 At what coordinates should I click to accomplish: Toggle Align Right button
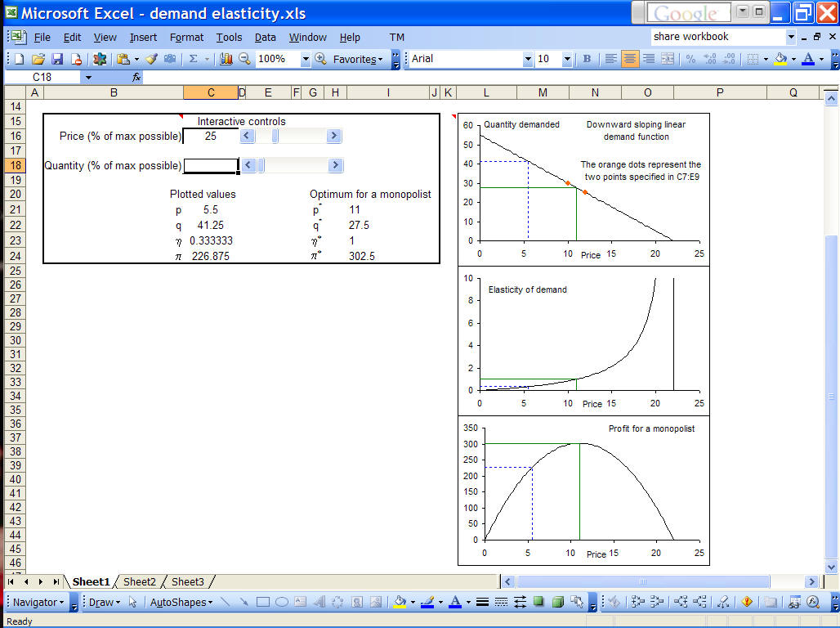click(649, 59)
